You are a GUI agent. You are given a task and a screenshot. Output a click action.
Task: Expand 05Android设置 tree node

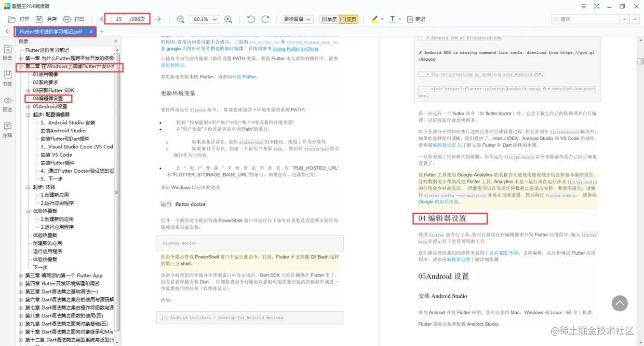coord(29,106)
